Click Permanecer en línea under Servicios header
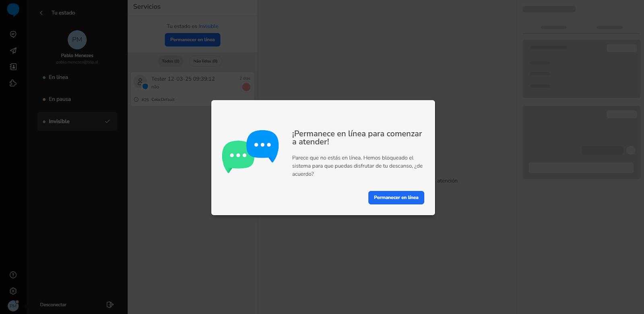 tap(192, 40)
